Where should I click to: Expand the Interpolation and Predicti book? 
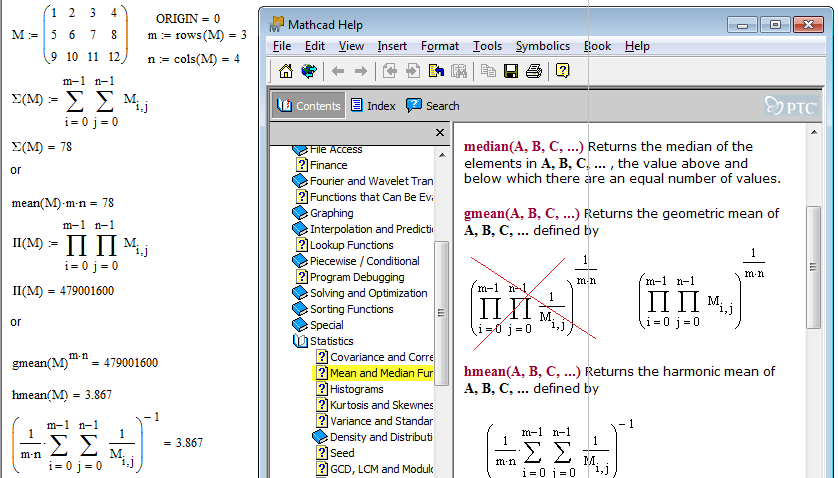click(x=362, y=229)
